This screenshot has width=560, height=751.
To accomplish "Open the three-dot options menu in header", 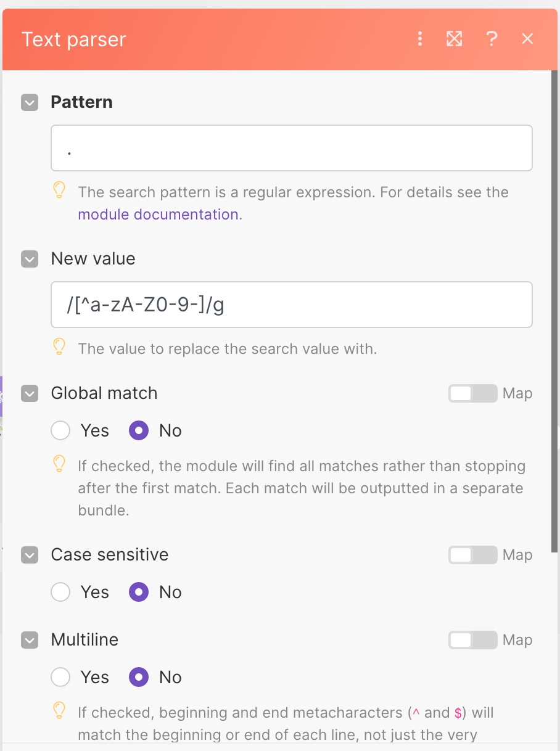I will click(420, 39).
